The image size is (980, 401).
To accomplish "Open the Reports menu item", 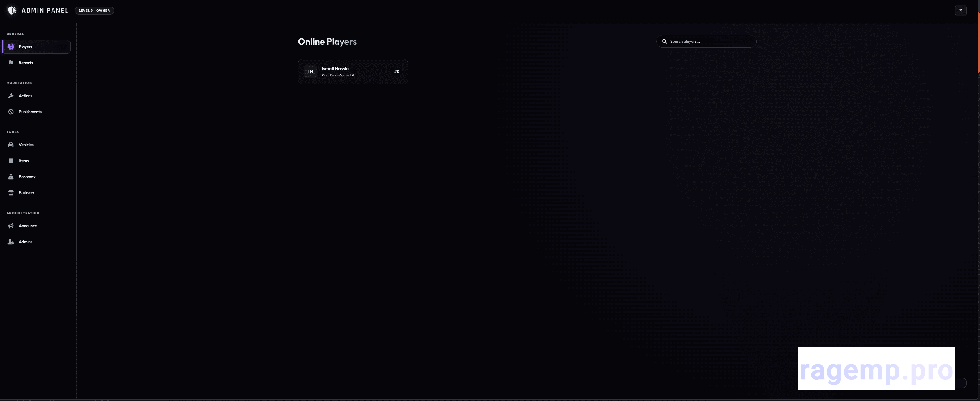I will point(36,63).
